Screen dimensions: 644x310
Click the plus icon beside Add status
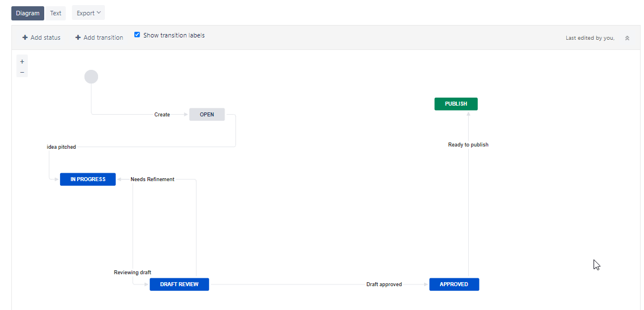[x=25, y=37]
